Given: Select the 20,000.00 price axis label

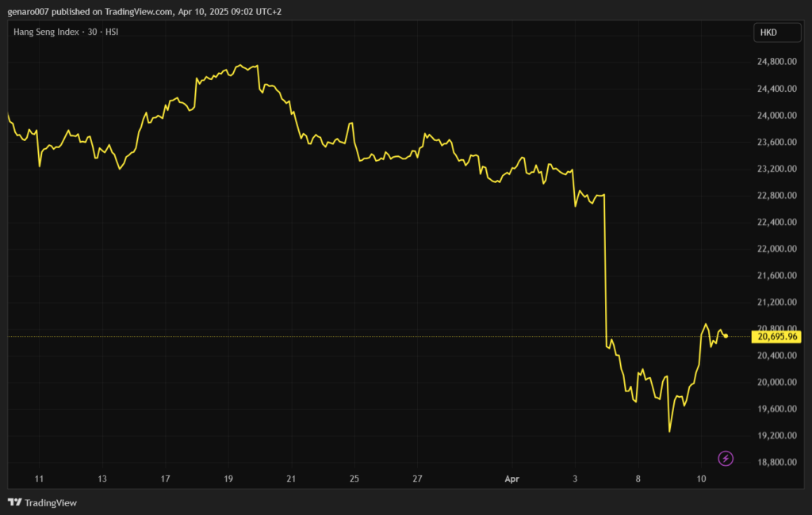Looking at the screenshot, I should click(777, 382).
